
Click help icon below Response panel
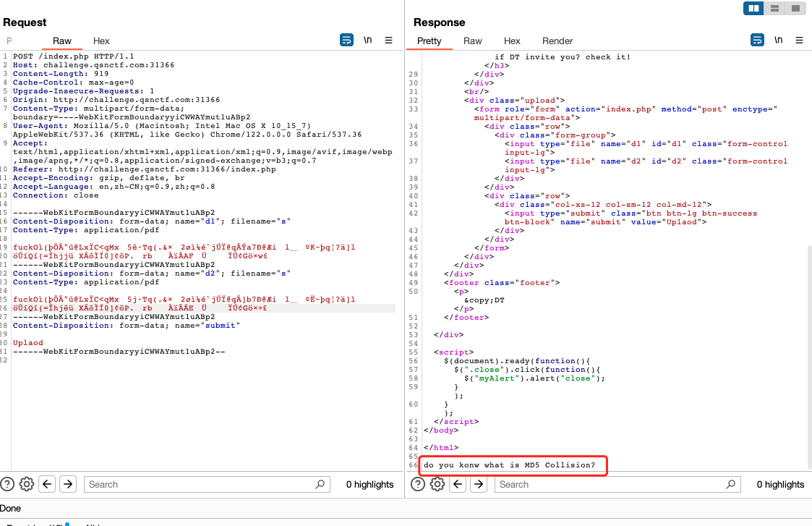[419, 484]
